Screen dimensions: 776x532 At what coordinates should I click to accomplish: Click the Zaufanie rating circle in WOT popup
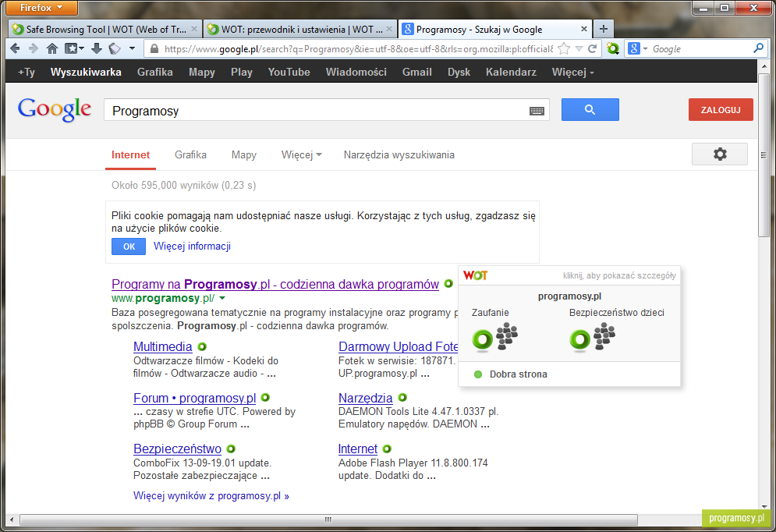point(483,339)
